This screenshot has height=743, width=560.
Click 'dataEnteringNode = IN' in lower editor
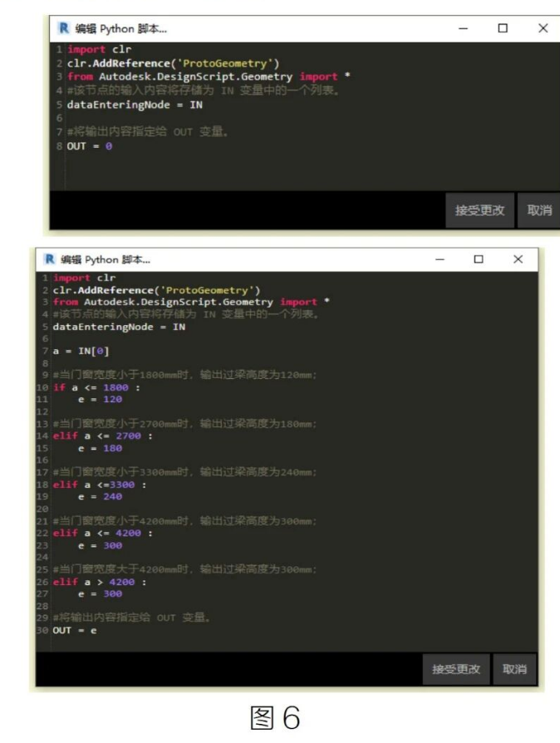click(119, 327)
